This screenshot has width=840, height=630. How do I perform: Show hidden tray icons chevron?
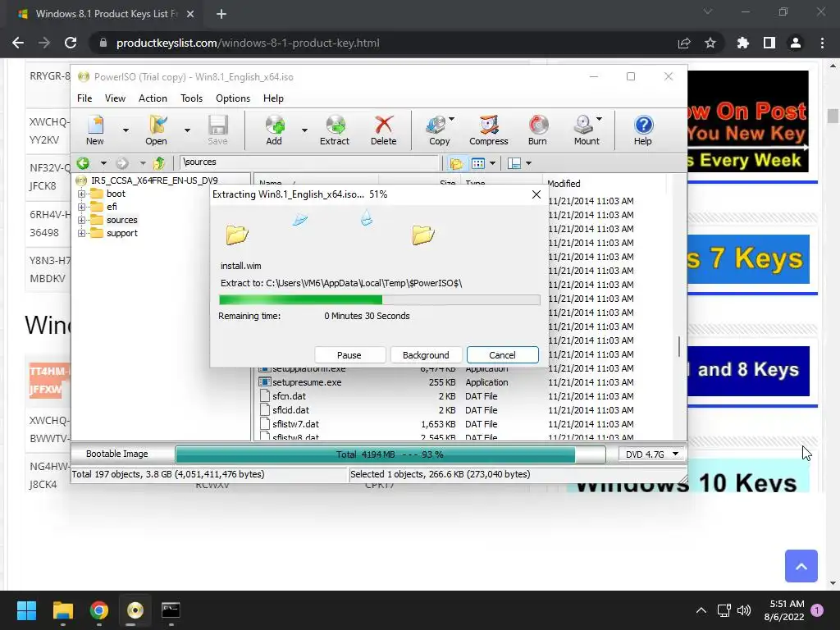coord(701,610)
